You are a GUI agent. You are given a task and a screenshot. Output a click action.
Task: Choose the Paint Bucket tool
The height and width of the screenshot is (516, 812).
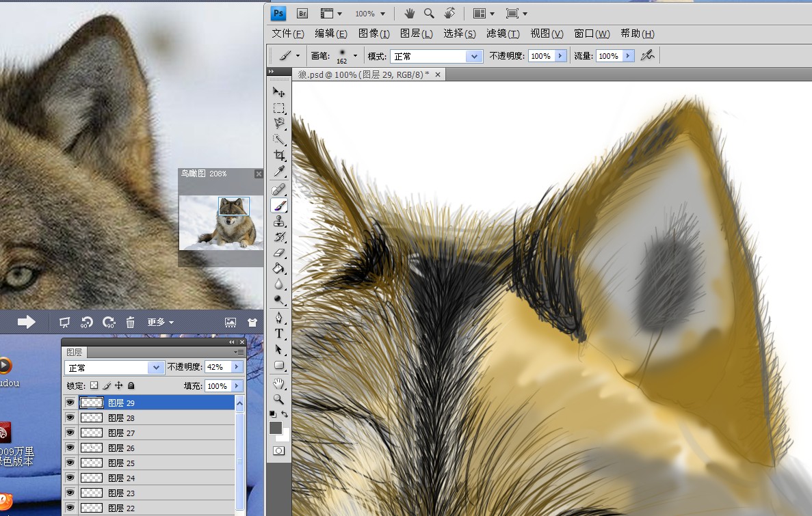click(279, 269)
